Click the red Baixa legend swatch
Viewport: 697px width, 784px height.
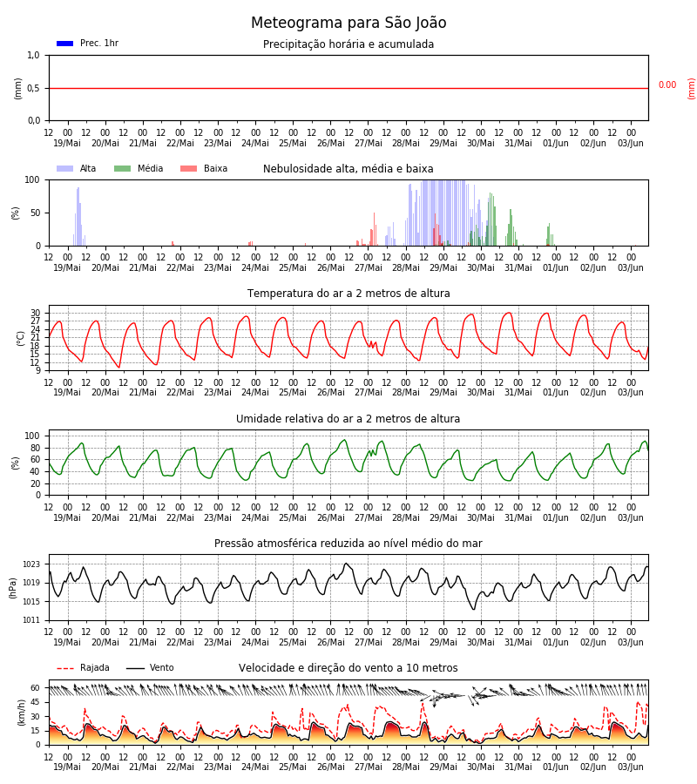tap(188, 168)
